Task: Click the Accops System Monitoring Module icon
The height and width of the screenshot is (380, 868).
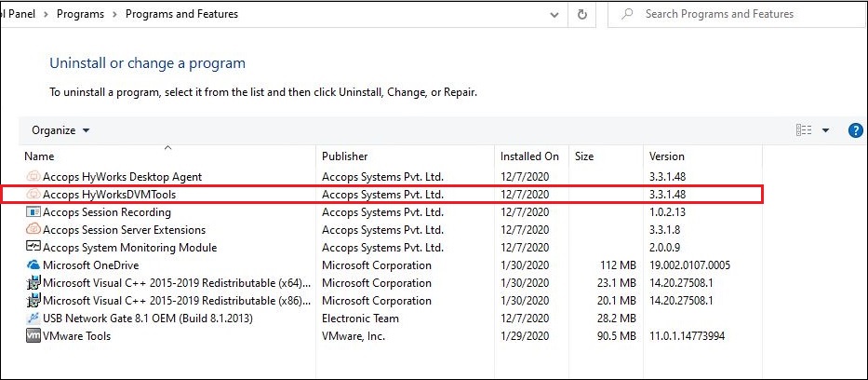Action: [33, 248]
